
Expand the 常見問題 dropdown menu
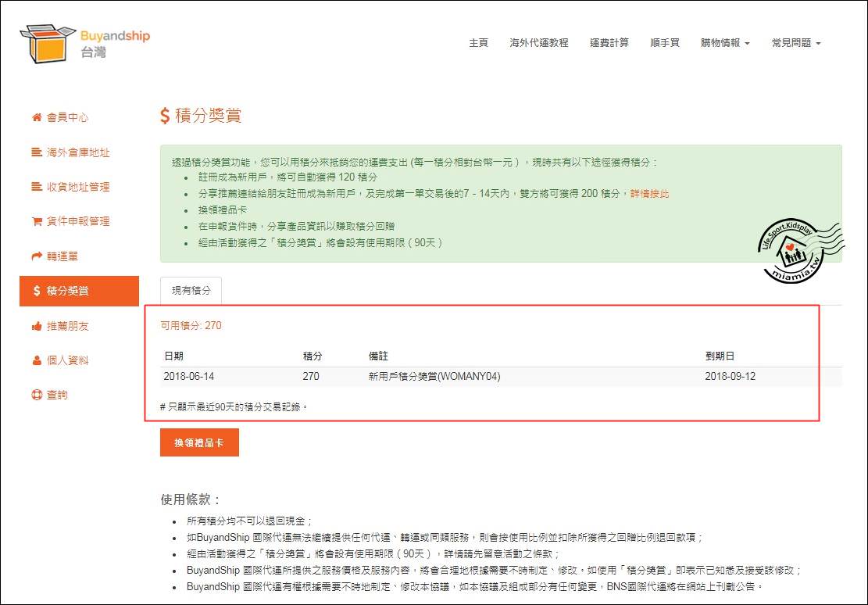[795, 43]
